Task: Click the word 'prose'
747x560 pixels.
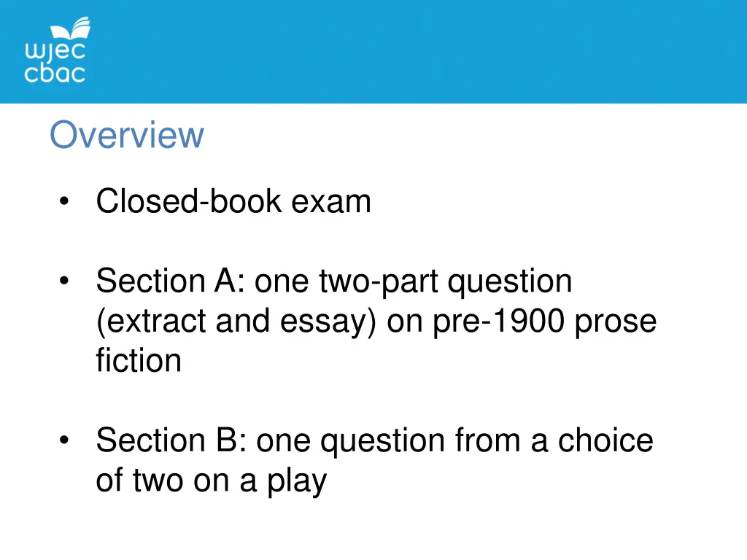Action: (x=616, y=322)
